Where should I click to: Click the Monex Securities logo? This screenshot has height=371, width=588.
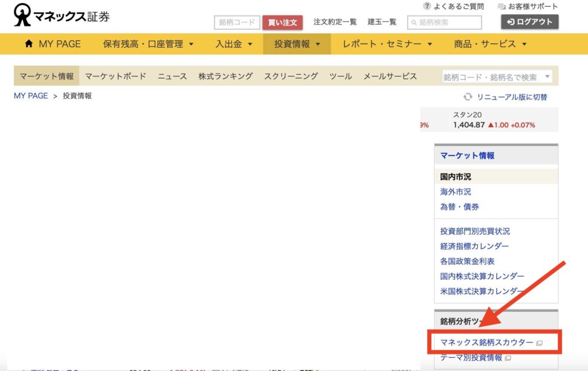click(61, 16)
